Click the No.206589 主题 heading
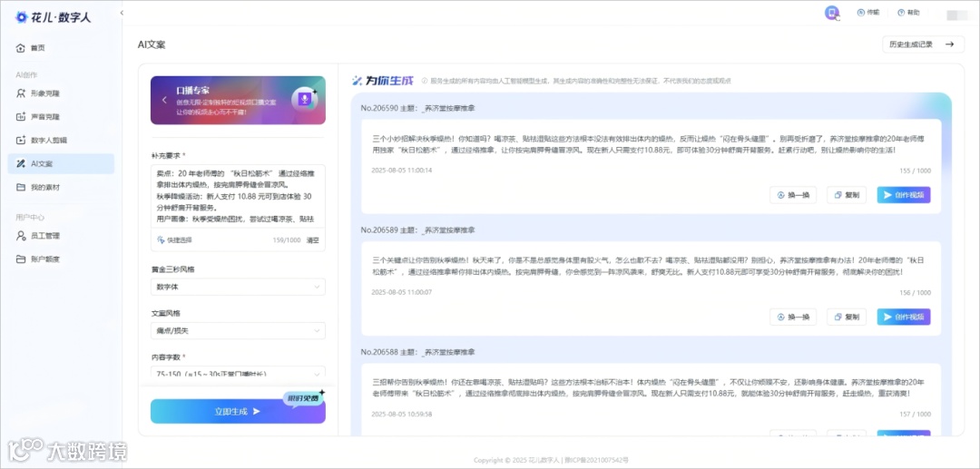 point(417,230)
